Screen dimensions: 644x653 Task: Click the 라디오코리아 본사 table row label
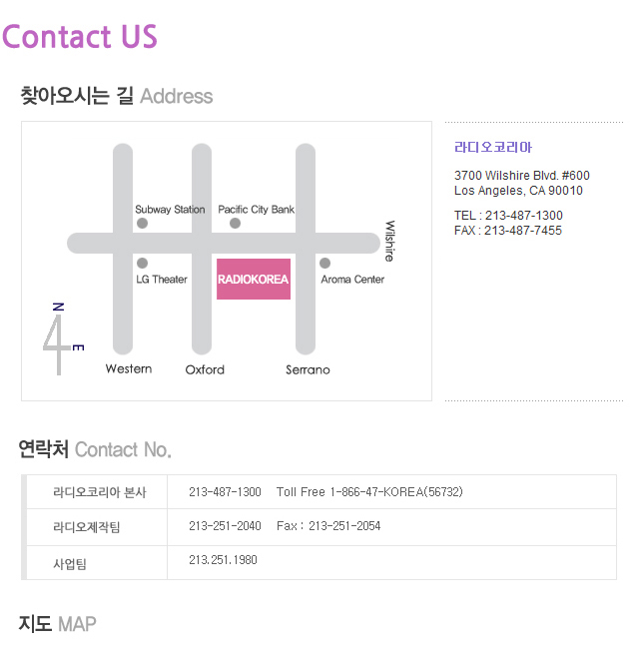pyautogui.click(x=99, y=492)
